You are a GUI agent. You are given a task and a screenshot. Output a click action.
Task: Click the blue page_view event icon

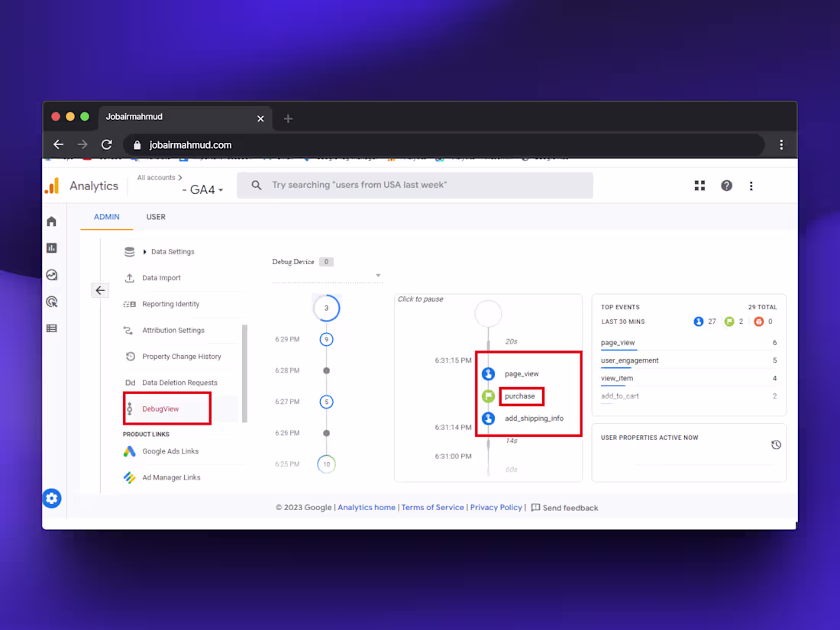coord(488,373)
